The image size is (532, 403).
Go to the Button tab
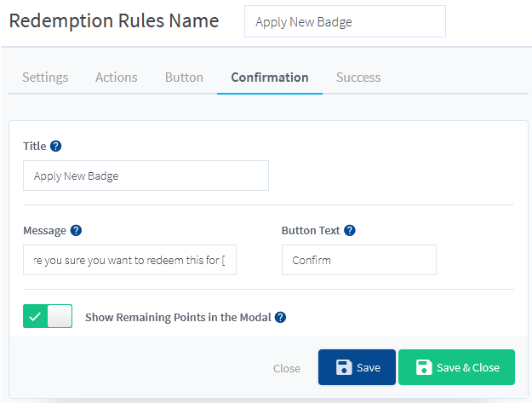pos(184,78)
